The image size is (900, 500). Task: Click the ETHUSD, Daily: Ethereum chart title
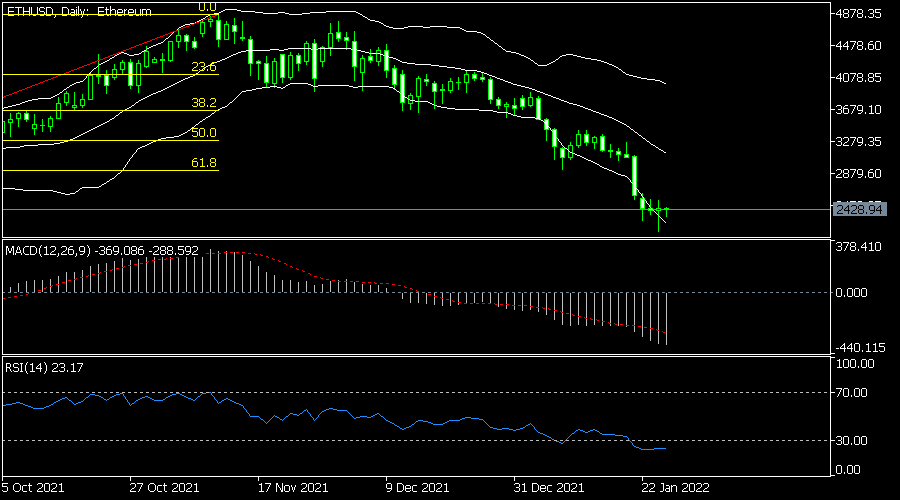tap(79, 11)
